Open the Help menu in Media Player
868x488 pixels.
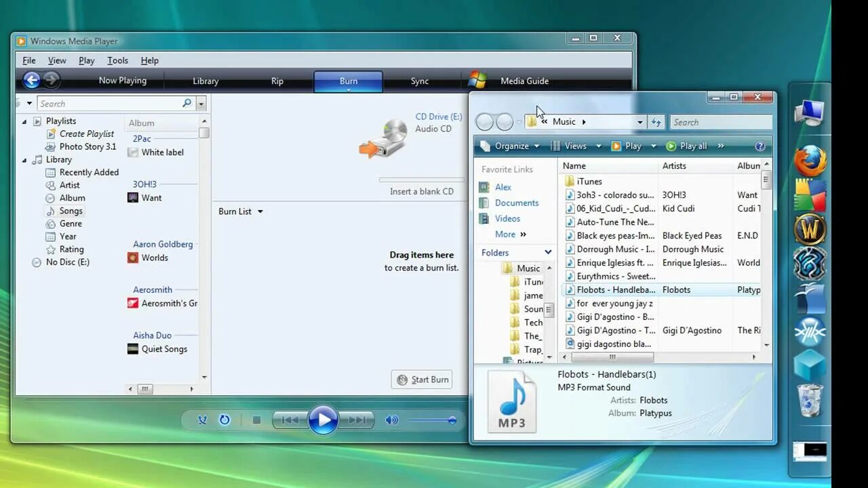[150, 60]
